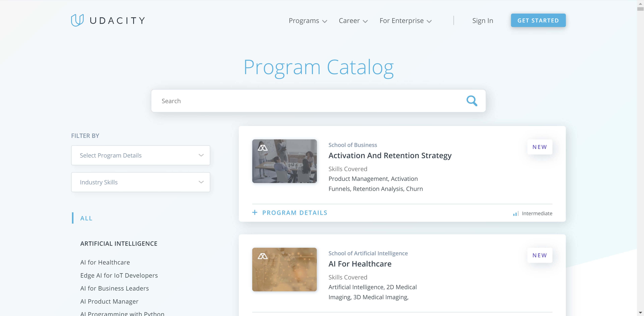Screen dimensions: 644x316
Task: Click the AI For Healthcare course thumbnail
Action: point(285,269)
